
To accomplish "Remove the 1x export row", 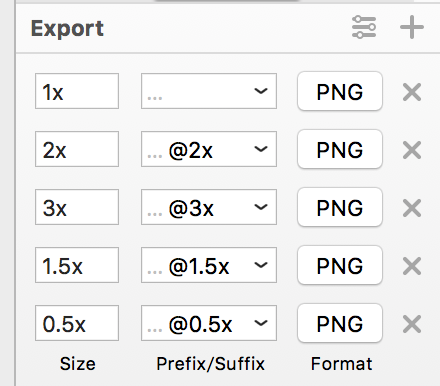I will (412, 92).
